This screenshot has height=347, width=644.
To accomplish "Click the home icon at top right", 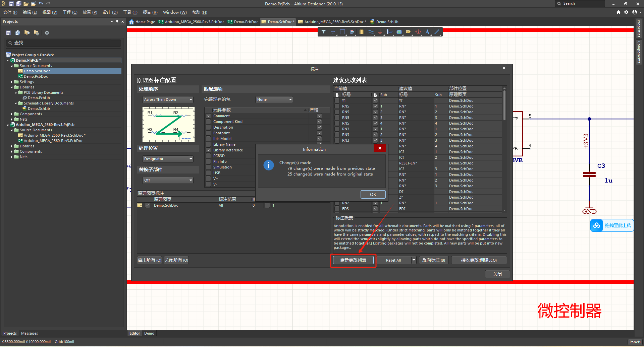I will (619, 12).
